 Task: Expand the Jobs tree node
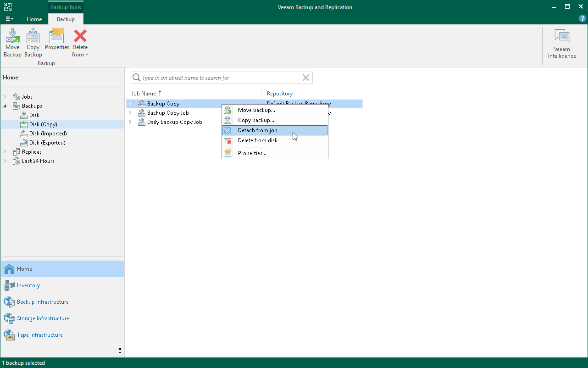5,96
